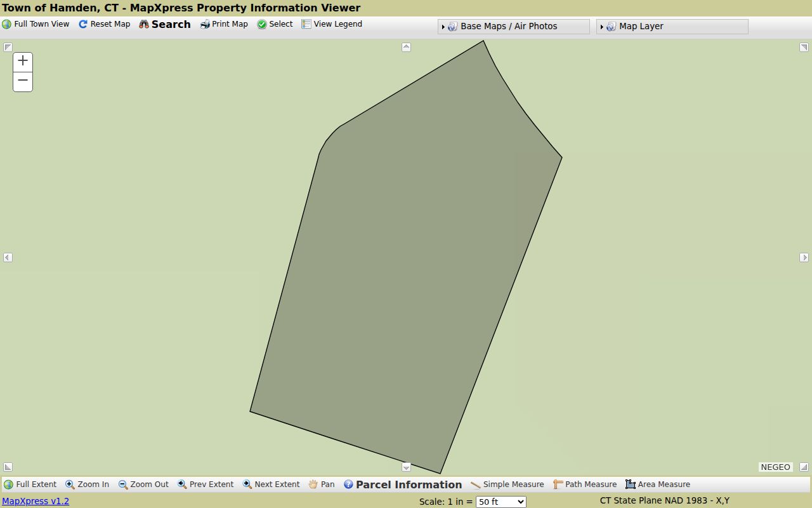The width and height of the screenshot is (812, 508).
Task: Activate the Select checkmark icon
Action: 262,24
